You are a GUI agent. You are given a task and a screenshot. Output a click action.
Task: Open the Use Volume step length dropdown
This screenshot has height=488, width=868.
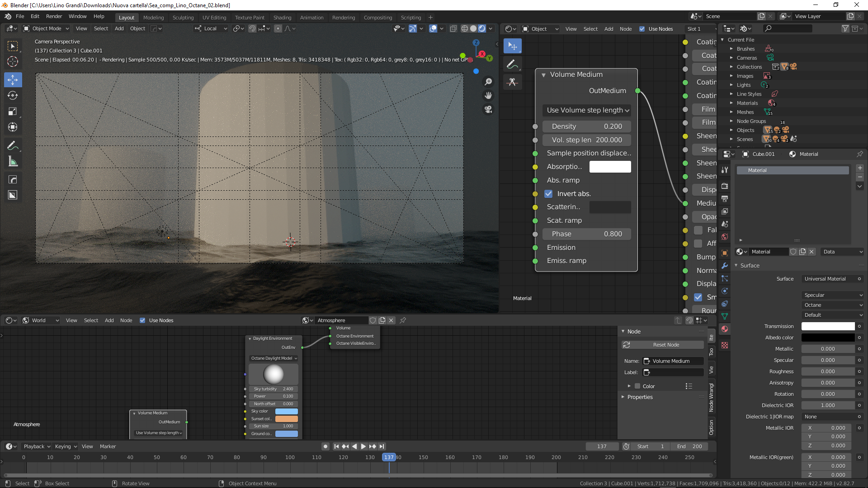[587, 110]
